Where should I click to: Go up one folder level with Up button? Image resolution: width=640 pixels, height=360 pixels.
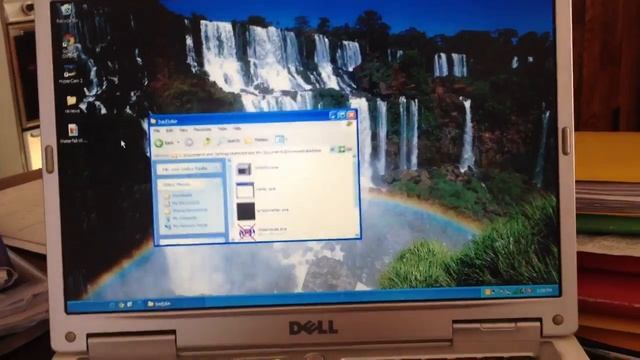tap(207, 141)
